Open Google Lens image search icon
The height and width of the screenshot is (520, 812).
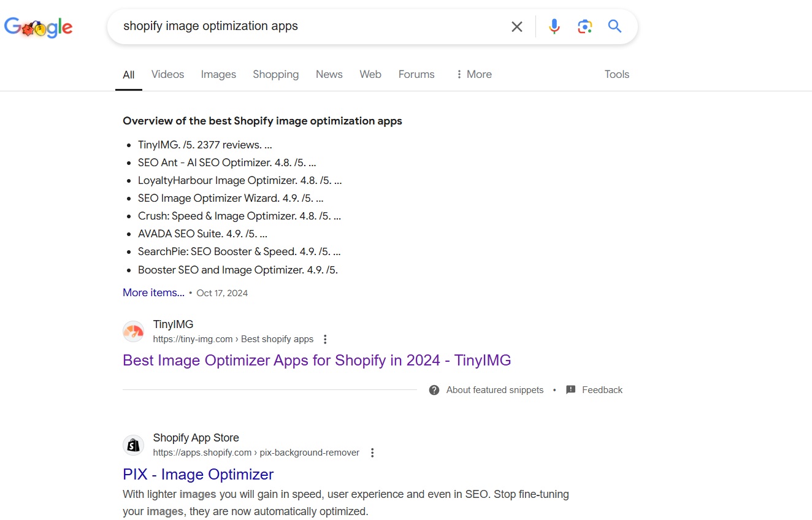[x=584, y=26]
